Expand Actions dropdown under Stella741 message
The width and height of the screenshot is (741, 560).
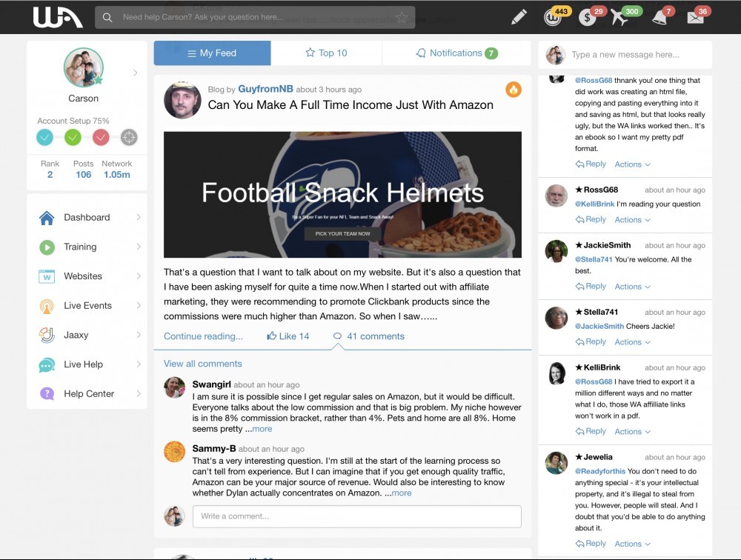tap(632, 342)
